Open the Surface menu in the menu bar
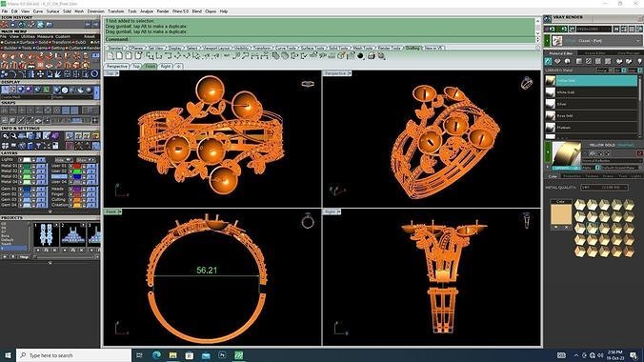Image resolution: width=644 pixels, height=362 pixels. 52,11
